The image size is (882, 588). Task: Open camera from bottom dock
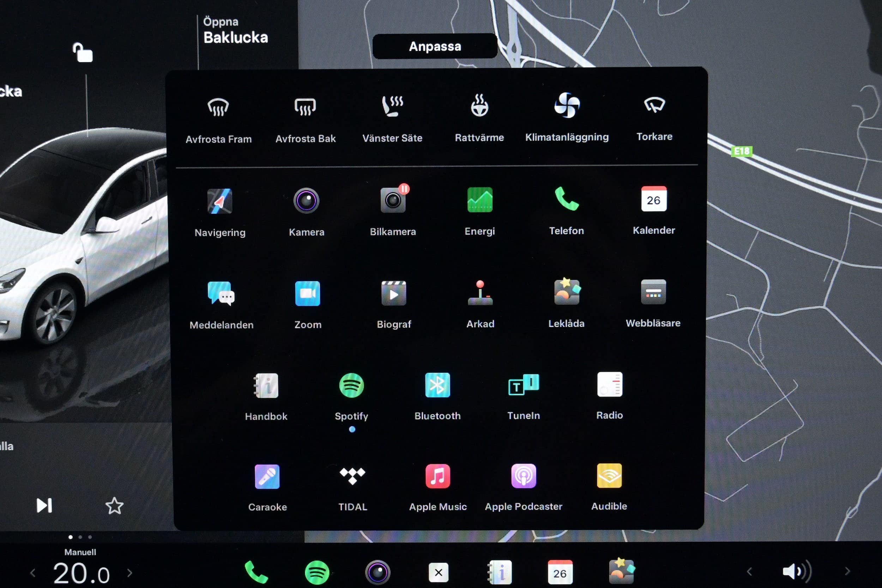(377, 572)
